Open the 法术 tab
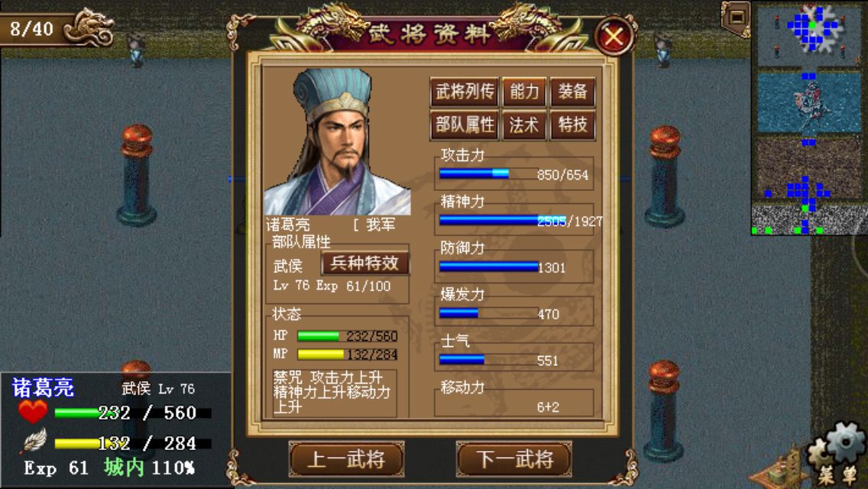 coord(524,125)
